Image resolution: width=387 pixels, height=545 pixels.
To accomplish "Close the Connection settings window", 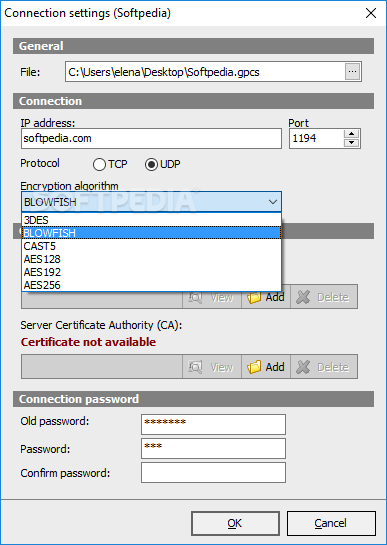I will click(371, 13).
